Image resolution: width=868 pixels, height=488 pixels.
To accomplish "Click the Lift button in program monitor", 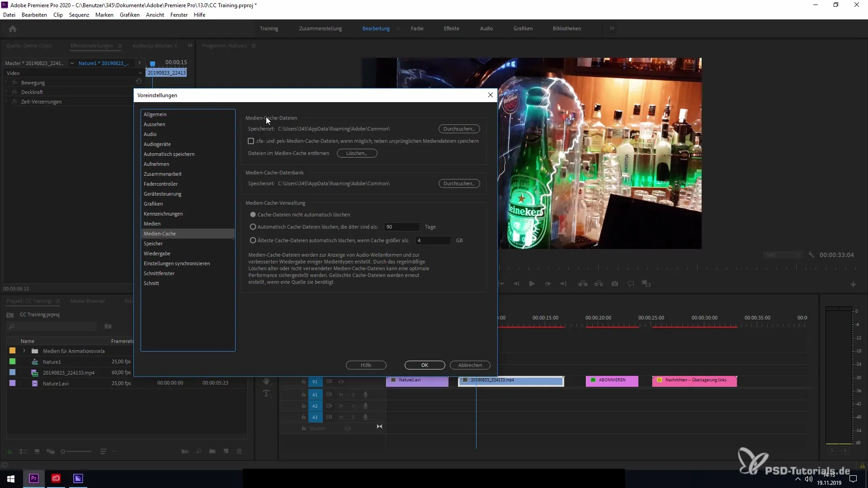I will (583, 284).
